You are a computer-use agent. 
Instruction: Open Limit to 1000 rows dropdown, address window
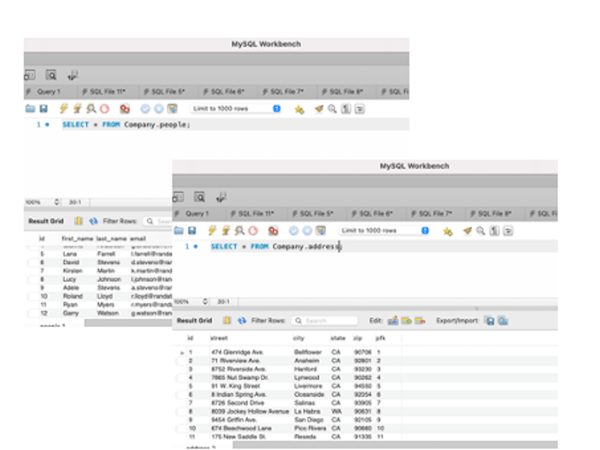(385, 231)
